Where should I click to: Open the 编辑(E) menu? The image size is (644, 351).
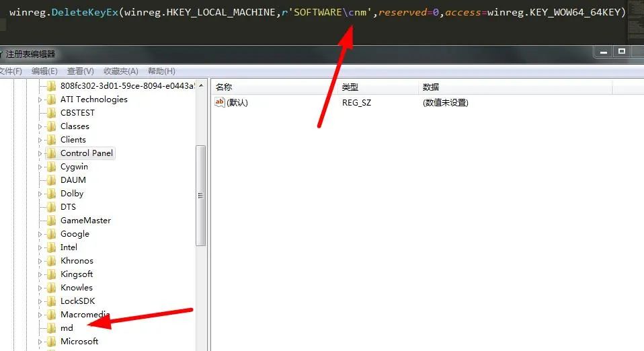coord(44,71)
